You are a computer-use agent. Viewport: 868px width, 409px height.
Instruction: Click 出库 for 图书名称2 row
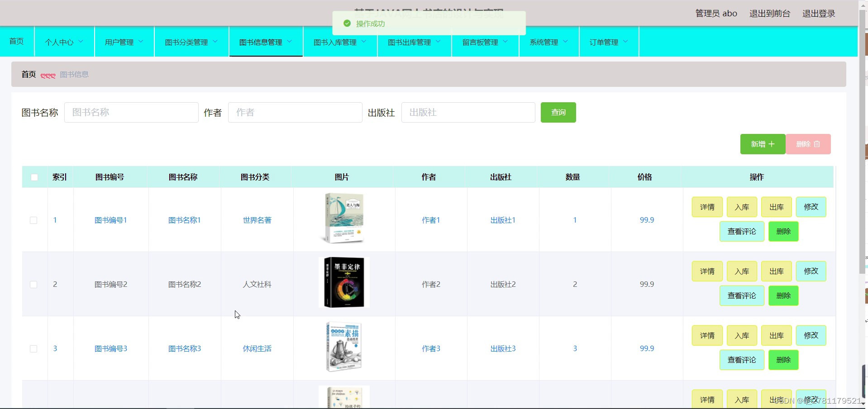tap(777, 271)
